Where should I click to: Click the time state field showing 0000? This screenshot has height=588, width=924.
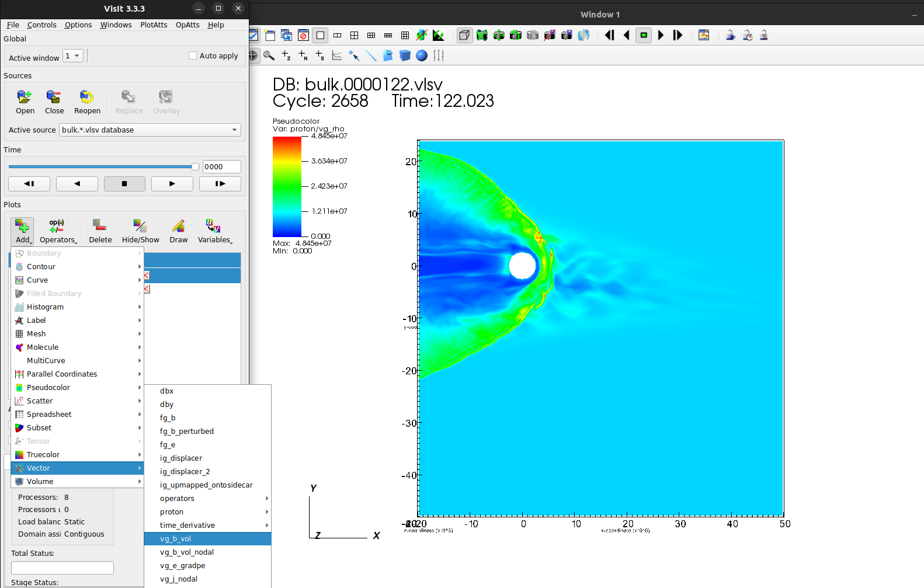[x=221, y=167]
